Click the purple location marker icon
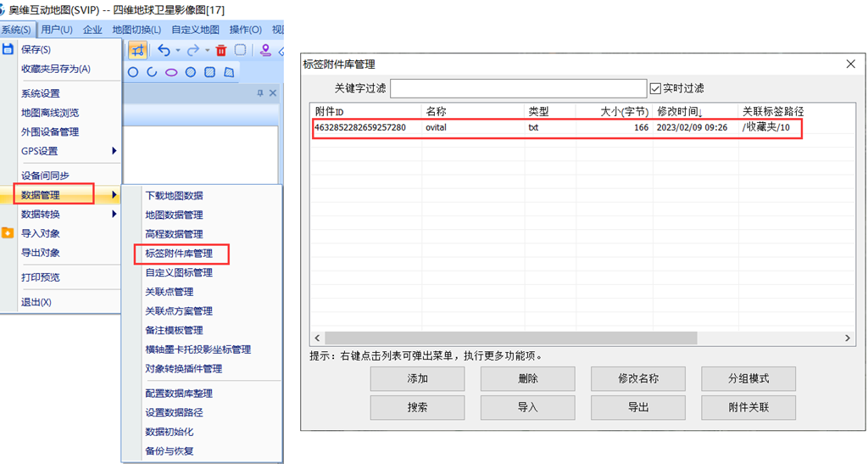Viewport: 868px width, 464px height. [265, 50]
